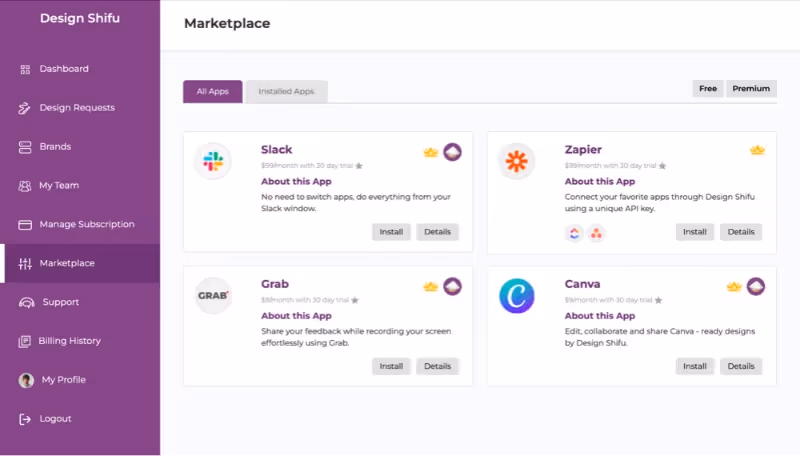Click the ClickUp icon in Zapier card
Image resolution: width=800 pixels, height=456 pixels.
click(574, 234)
